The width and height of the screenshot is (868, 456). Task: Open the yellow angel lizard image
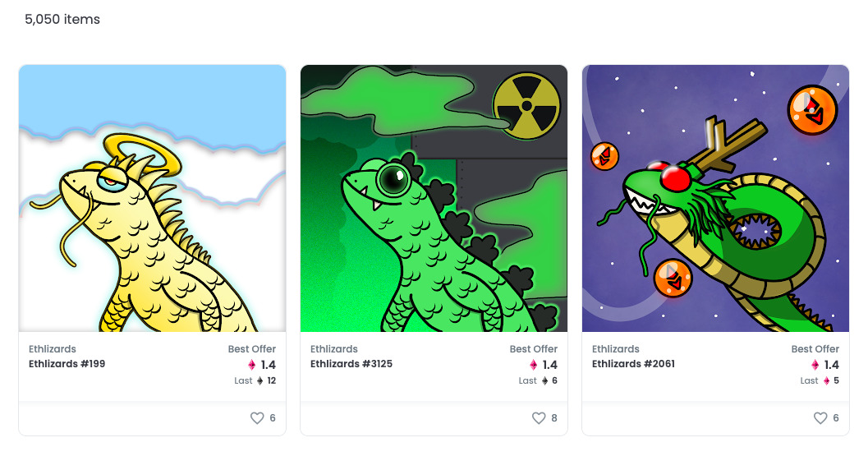[x=152, y=198]
